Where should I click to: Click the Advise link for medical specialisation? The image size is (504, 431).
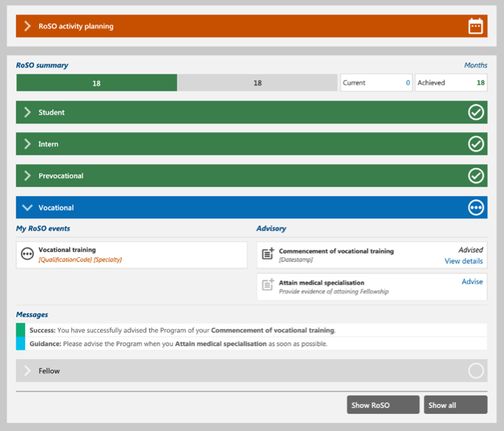(x=472, y=282)
